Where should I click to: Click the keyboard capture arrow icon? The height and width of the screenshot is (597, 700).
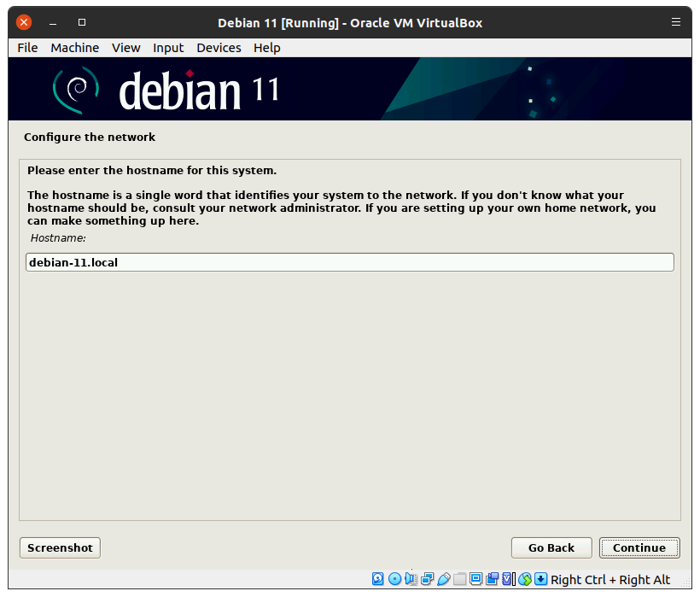click(x=541, y=580)
